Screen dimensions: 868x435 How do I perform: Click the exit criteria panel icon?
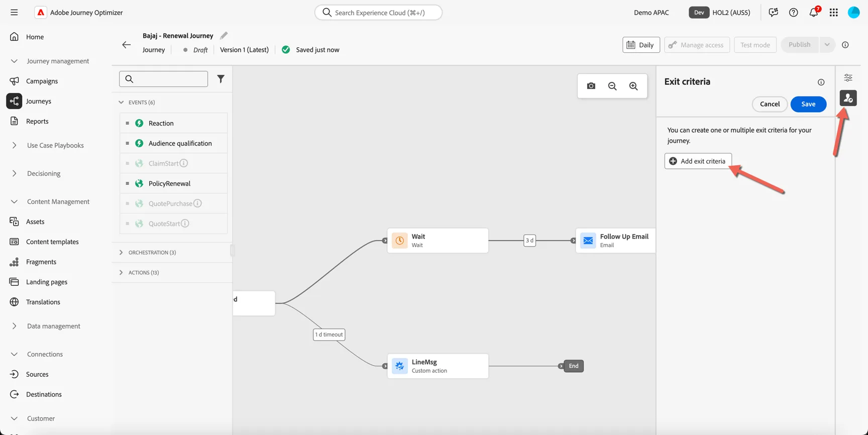[848, 98]
